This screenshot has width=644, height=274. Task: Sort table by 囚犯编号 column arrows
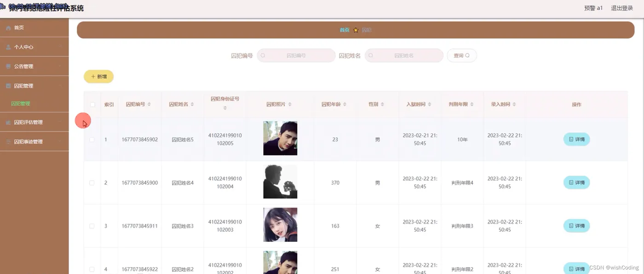tap(149, 105)
